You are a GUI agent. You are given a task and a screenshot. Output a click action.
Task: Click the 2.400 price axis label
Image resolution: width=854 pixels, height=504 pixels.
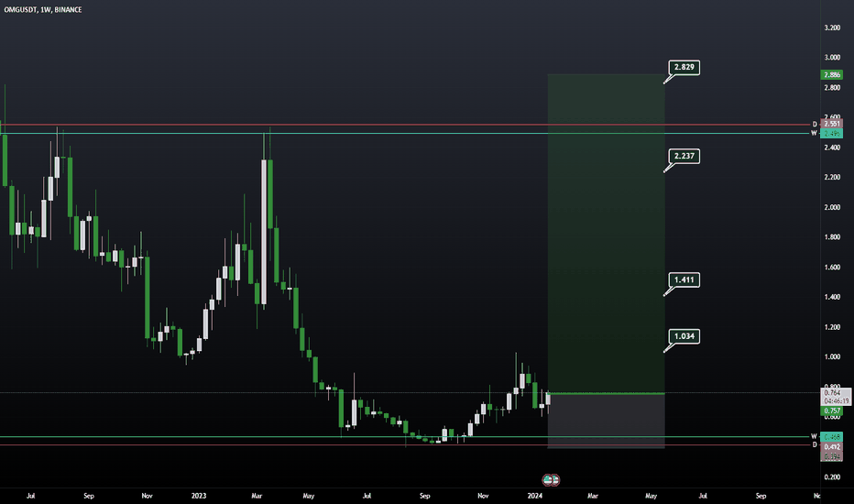coord(832,148)
